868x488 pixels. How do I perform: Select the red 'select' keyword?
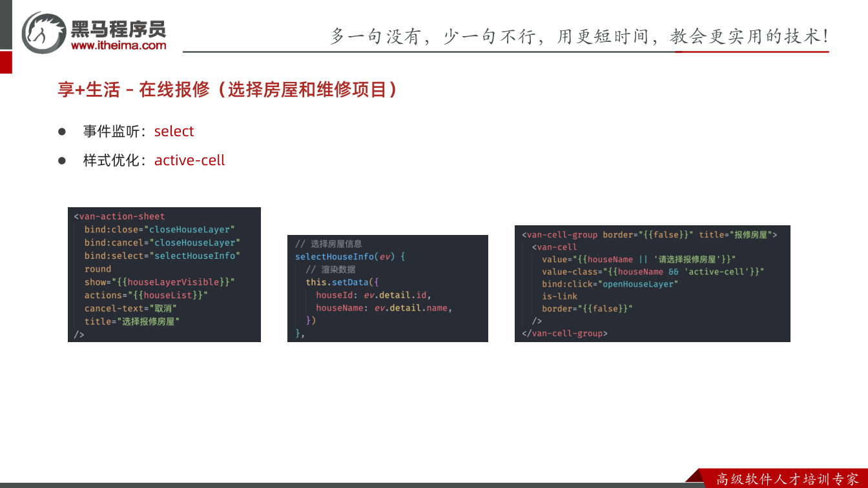174,131
